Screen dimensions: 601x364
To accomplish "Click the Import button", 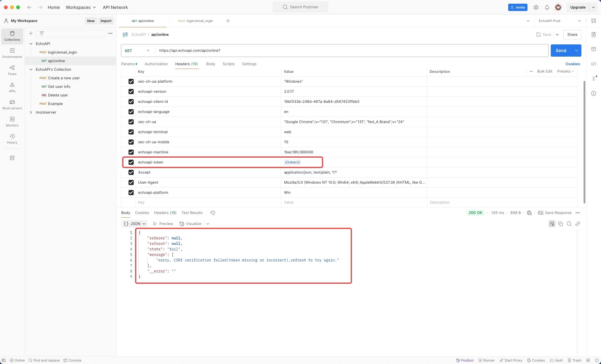I will coord(106,21).
